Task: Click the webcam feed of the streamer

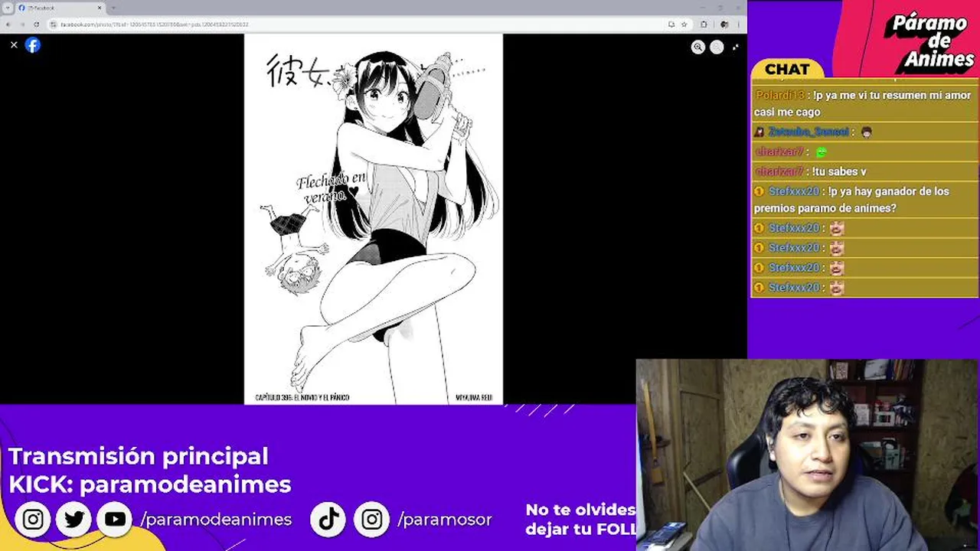Action: (808, 455)
